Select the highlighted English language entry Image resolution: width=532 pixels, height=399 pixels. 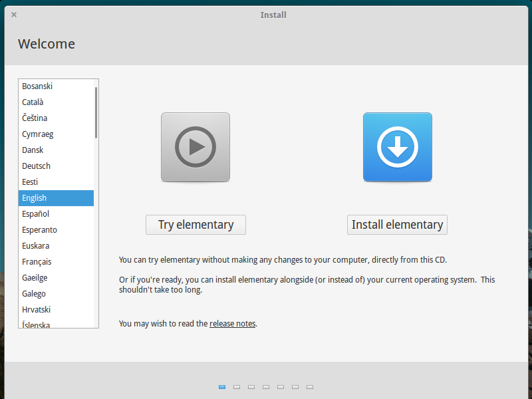(x=56, y=198)
